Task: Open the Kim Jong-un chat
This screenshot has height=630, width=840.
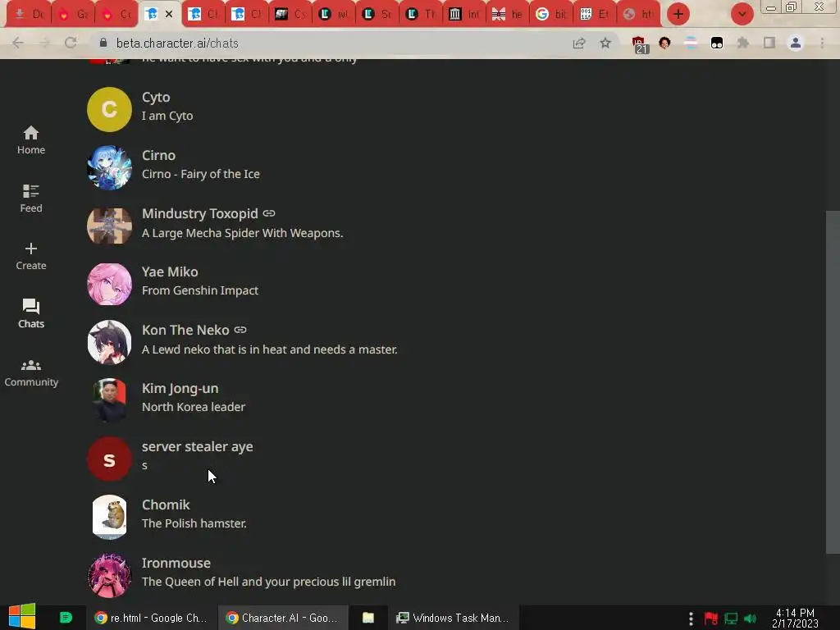Action: click(x=180, y=388)
